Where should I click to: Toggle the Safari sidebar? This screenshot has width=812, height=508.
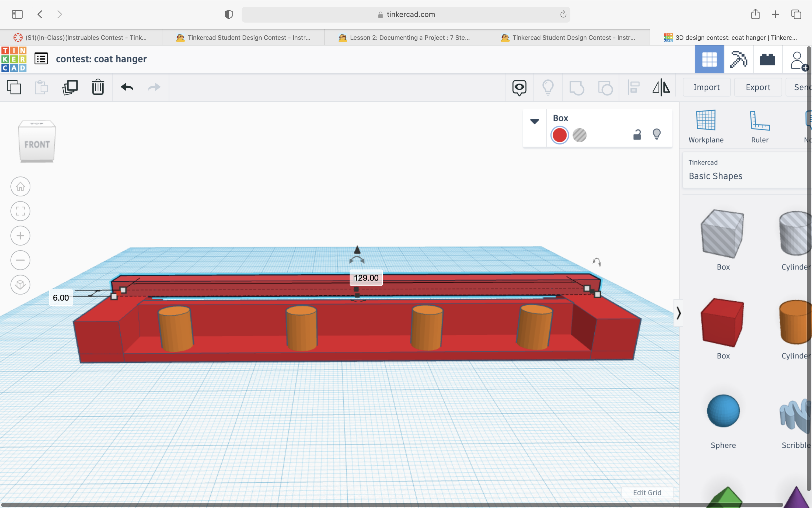pos(17,14)
